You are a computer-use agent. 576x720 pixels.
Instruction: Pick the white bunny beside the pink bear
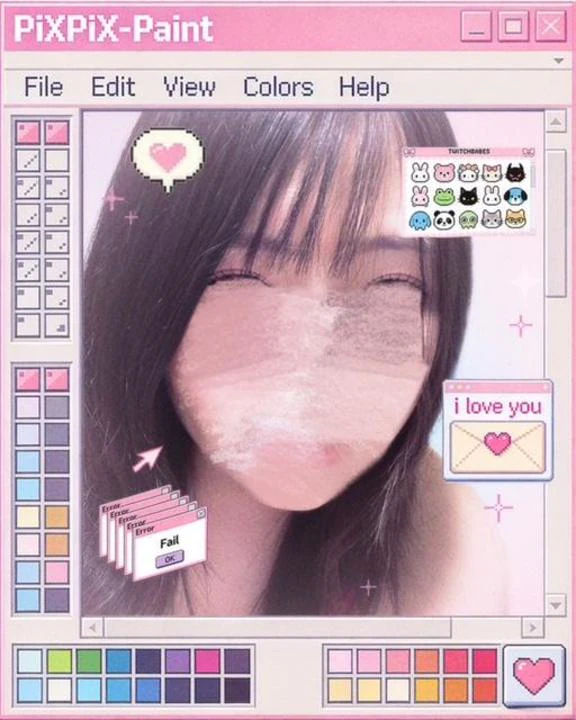(x=420, y=173)
